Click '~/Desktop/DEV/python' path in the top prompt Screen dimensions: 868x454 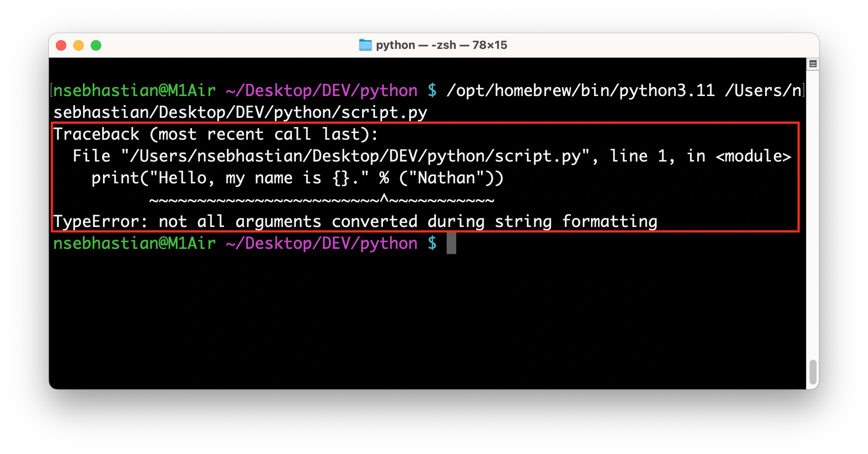coord(321,91)
